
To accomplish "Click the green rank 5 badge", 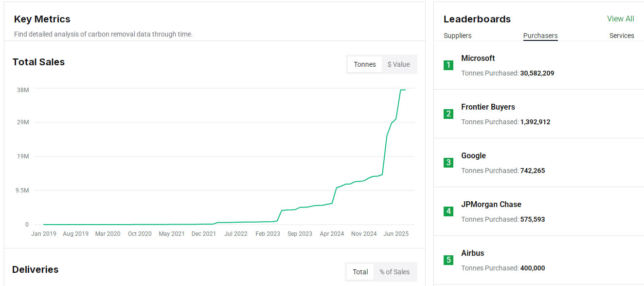I will [448, 260].
